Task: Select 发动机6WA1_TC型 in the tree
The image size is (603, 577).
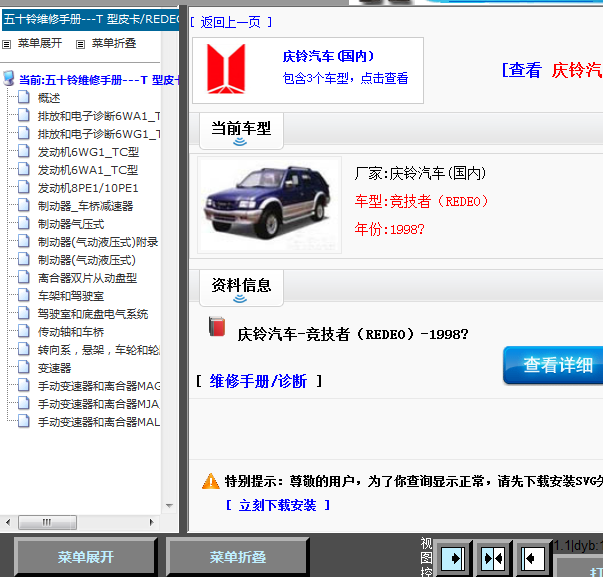Action: click(x=88, y=170)
